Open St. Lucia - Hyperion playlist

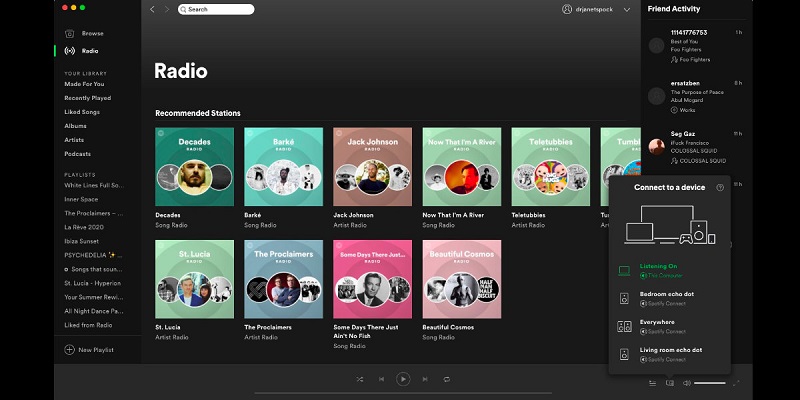(93, 283)
